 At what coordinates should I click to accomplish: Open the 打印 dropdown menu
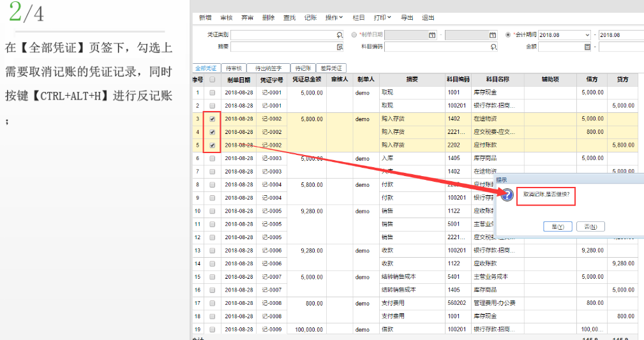point(382,18)
